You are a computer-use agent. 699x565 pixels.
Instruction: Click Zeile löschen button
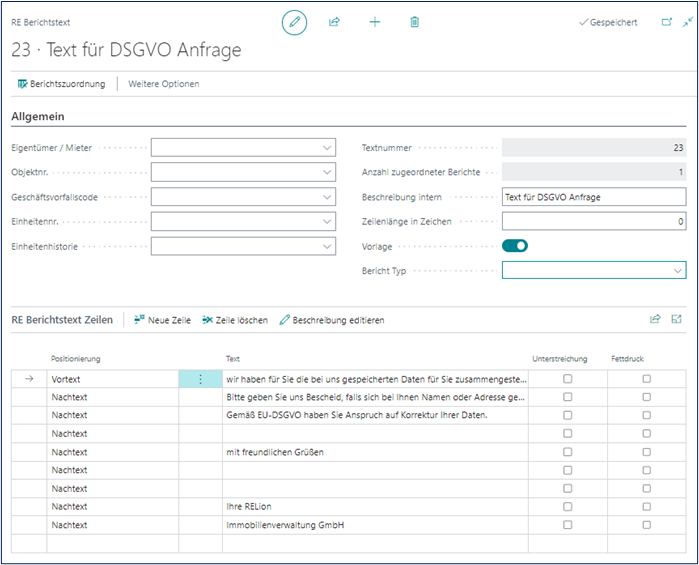[x=234, y=320]
